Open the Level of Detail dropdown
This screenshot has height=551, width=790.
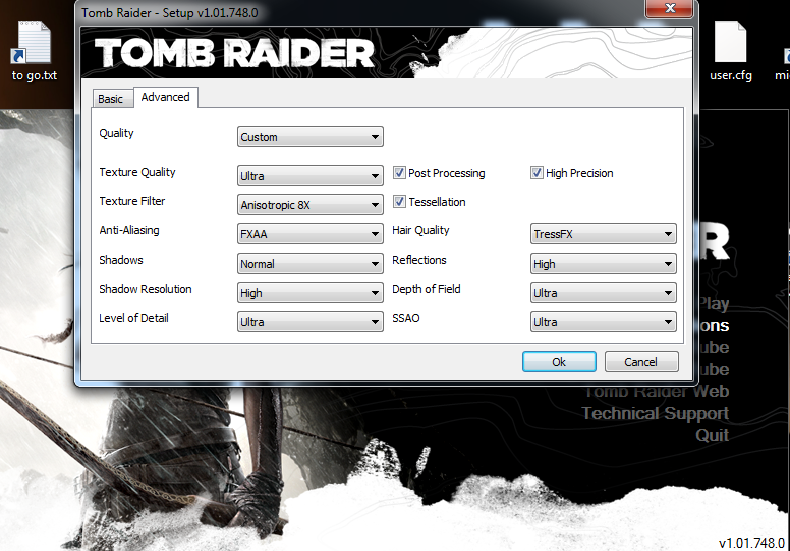[x=310, y=322]
